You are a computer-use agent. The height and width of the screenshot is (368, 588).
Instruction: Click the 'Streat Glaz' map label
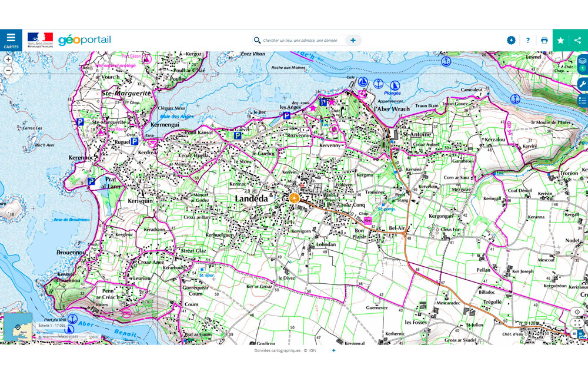click(x=193, y=250)
